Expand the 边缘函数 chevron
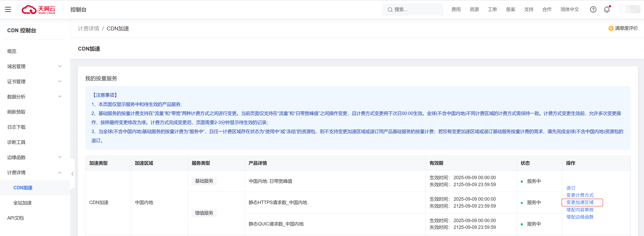The width and height of the screenshot is (644, 236). click(60, 157)
